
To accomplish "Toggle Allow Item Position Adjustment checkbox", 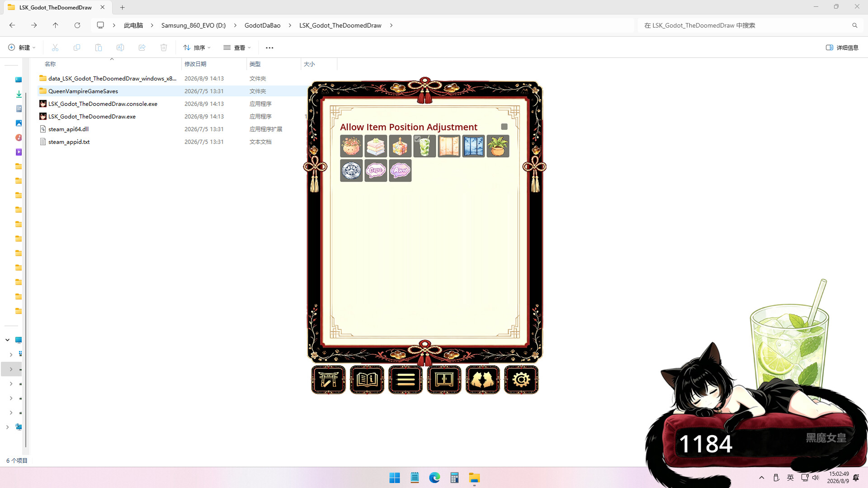I will click(x=504, y=127).
